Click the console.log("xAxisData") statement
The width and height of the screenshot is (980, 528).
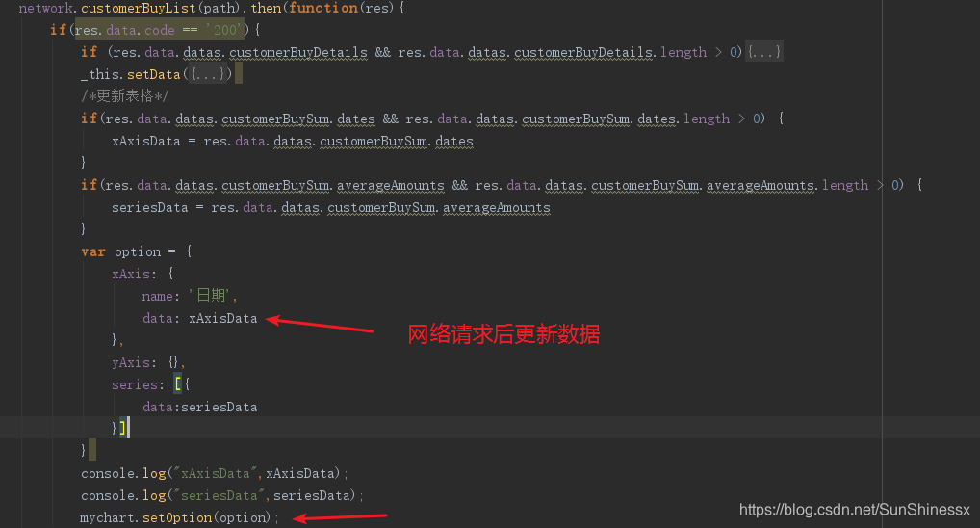[x=215, y=474]
